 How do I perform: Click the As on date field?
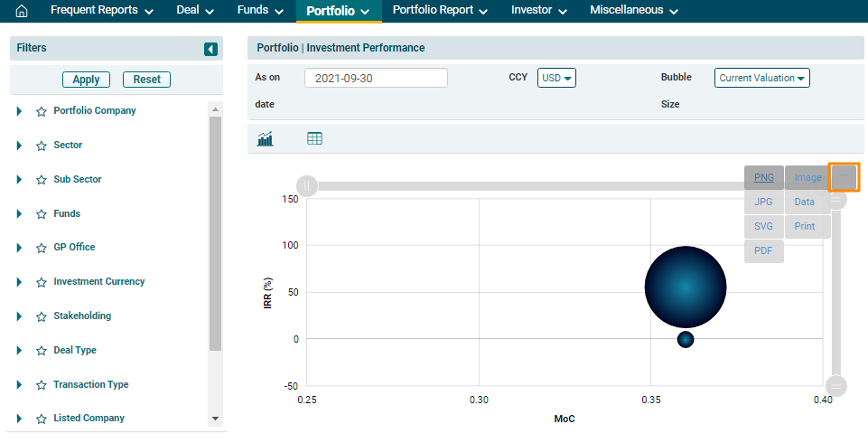(x=376, y=78)
